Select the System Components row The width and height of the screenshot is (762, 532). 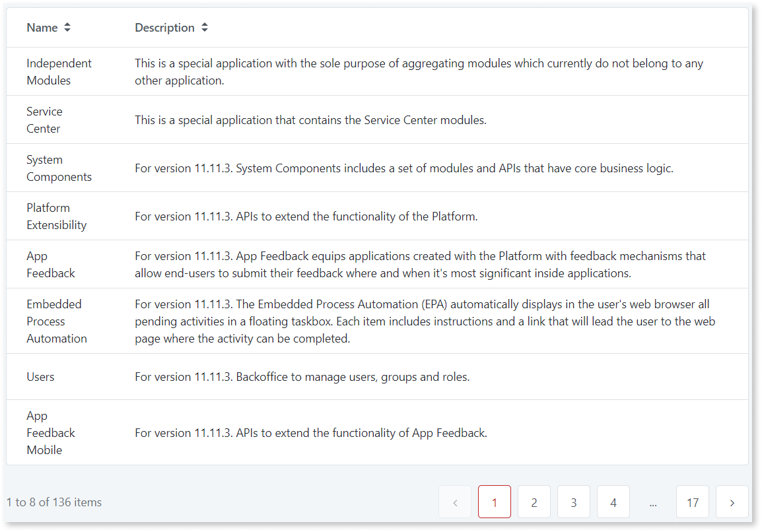pyautogui.click(x=59, y=168)
